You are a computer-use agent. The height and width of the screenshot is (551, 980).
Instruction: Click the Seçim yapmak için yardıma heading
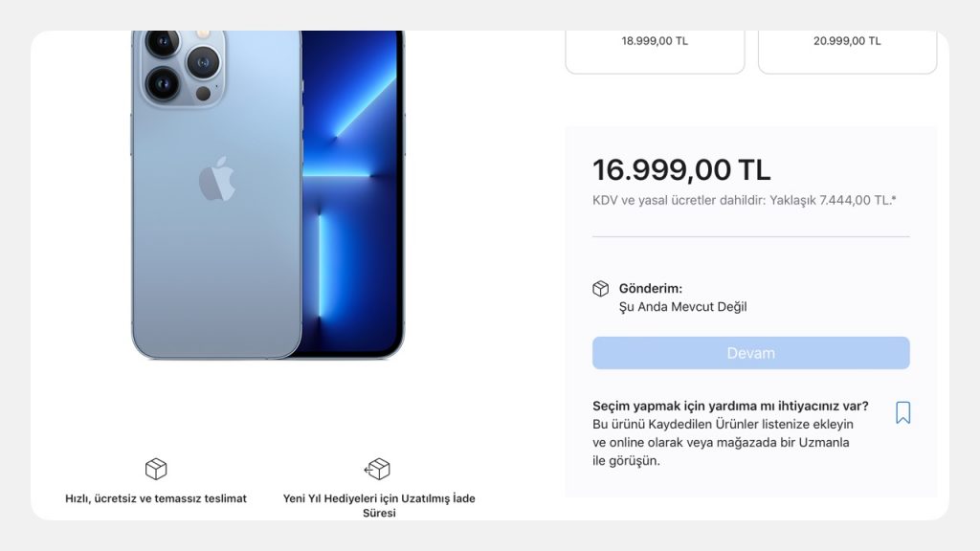click(x=730, y=406)
